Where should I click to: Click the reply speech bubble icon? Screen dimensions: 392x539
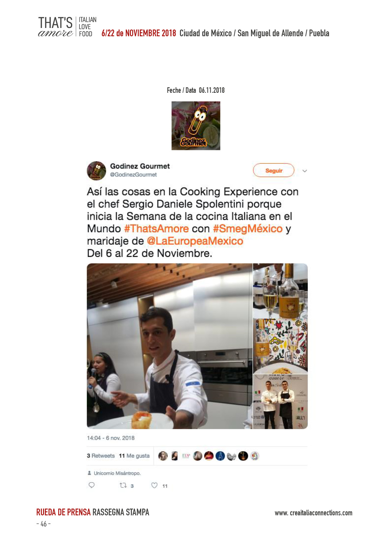(x=92, y=485)
